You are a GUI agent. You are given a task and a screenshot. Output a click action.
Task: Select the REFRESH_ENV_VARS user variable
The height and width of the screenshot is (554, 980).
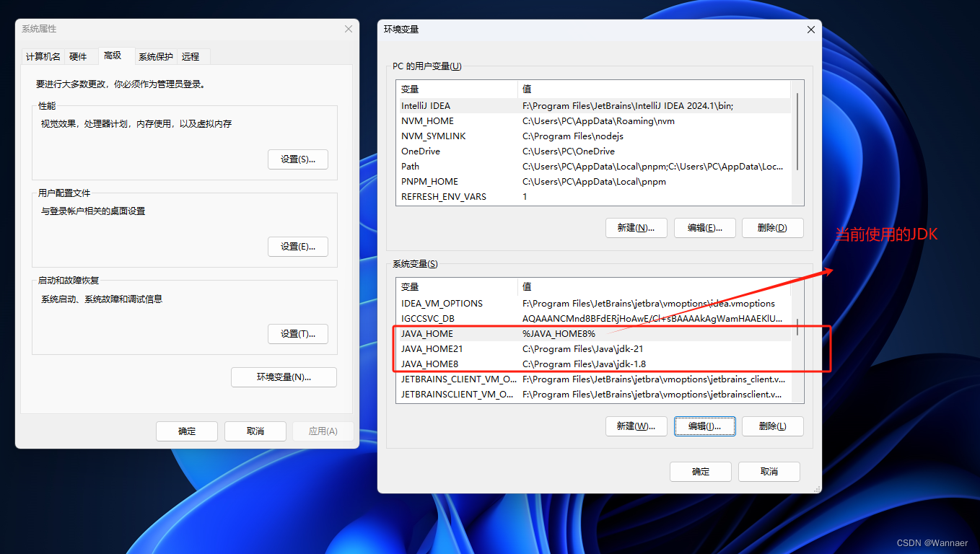(593, 197)
